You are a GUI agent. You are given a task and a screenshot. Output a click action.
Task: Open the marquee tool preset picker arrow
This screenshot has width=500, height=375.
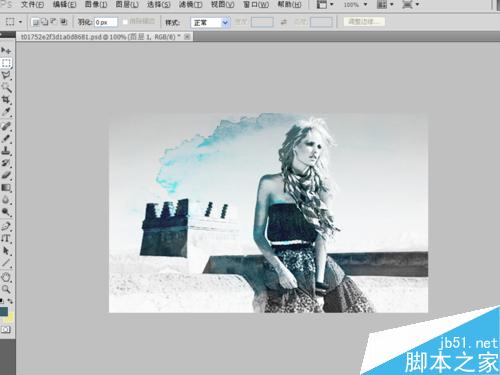[20, 22]
